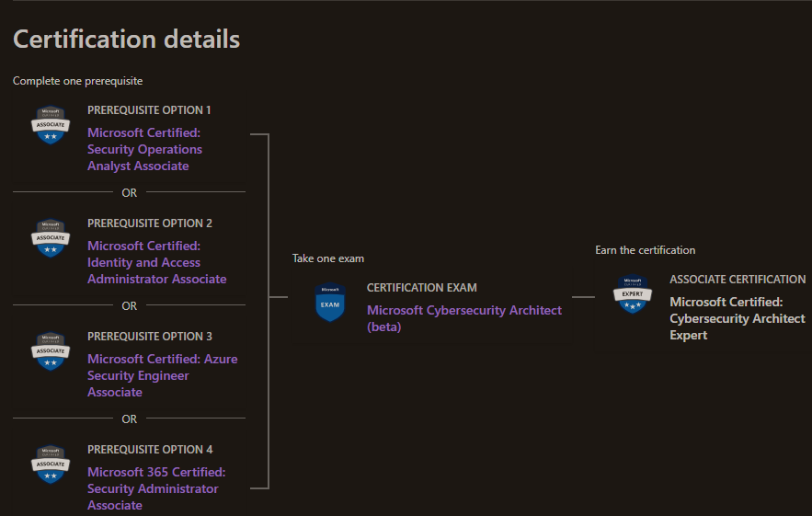Click the 'PREREQUISITE OPTION 1' label
This screenshot has width=812, height=516.
[149, 109]
